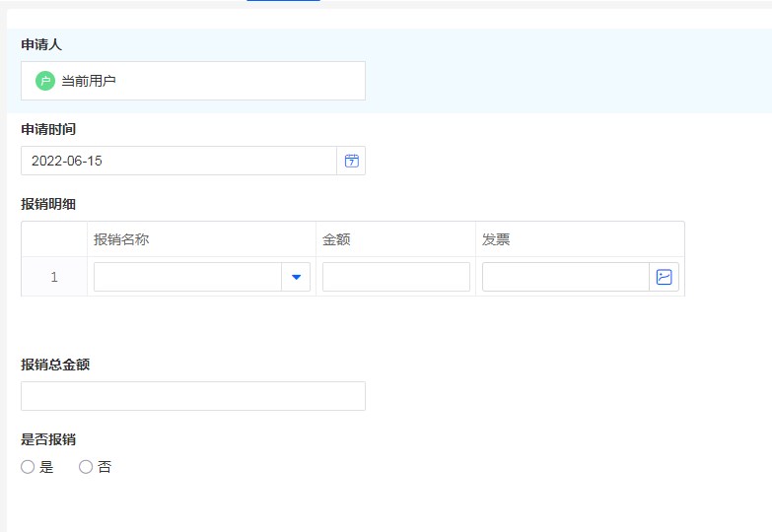
Task: Click the green user avatar icon
Action: pyautogui.click(x=45, y=81)
